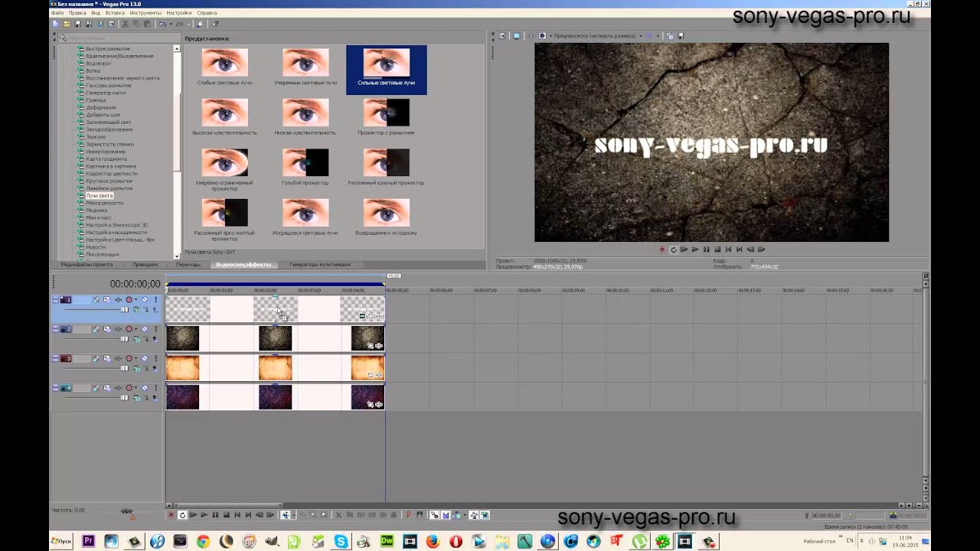Toggle auto crossfades button below timeline

[x=446, y=515]
